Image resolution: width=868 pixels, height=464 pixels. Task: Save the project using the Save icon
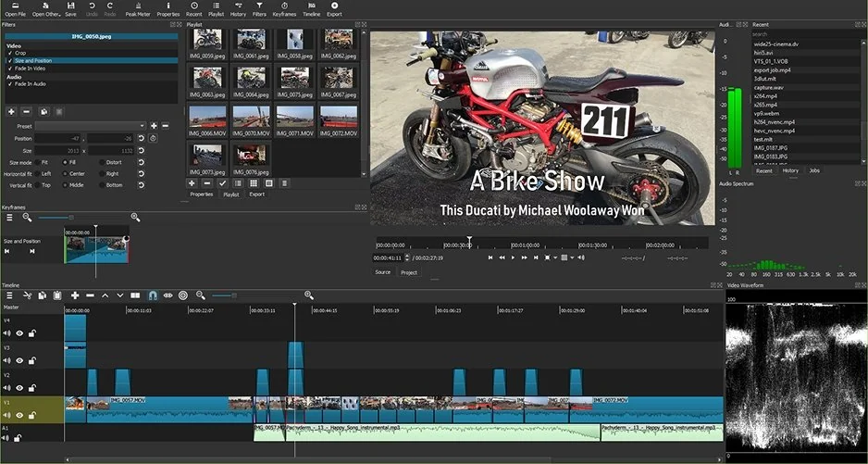pyautogui.click(x=71, y=9)
